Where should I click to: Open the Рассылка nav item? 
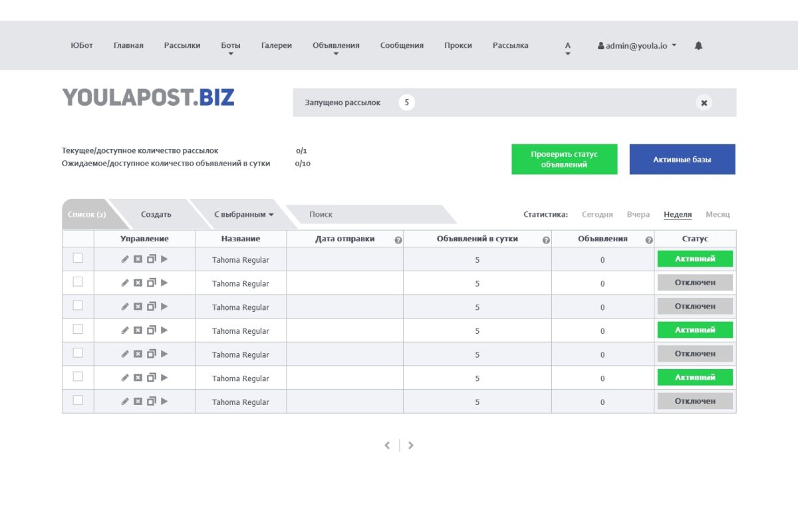pyautogui.click(x=511, y=45)
